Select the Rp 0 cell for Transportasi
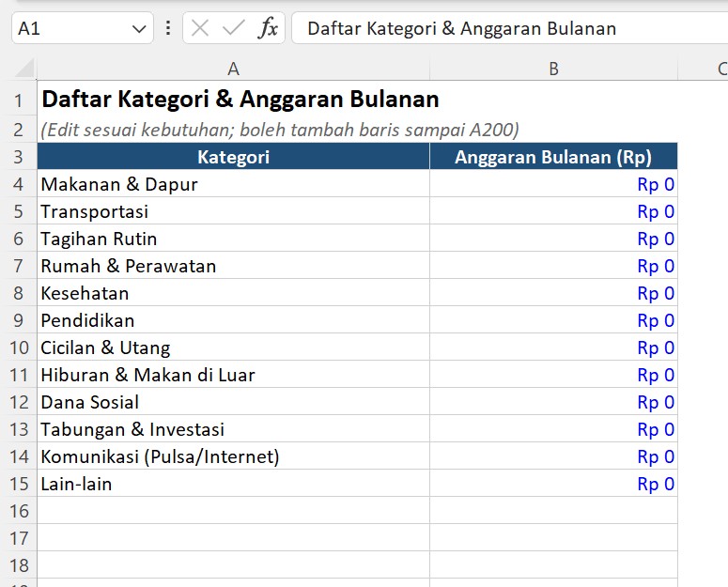This screenshot has height=587, width=728. click(x=553, y=211)
